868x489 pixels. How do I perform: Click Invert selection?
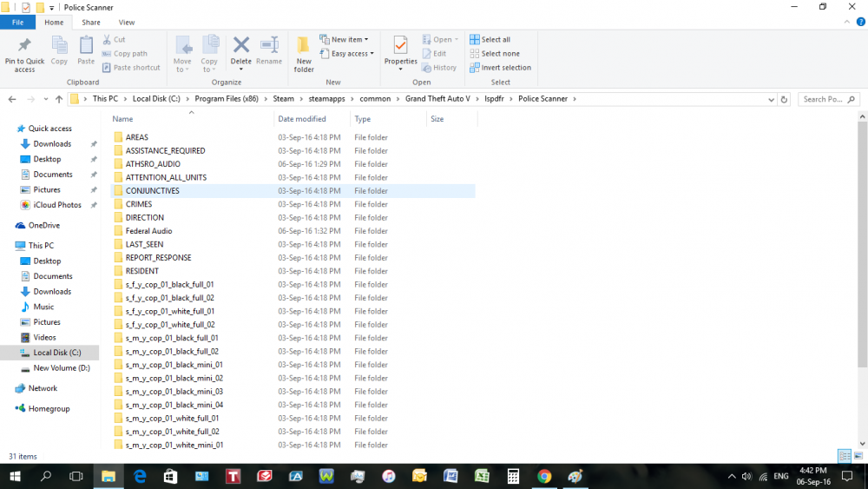(501, 68)
